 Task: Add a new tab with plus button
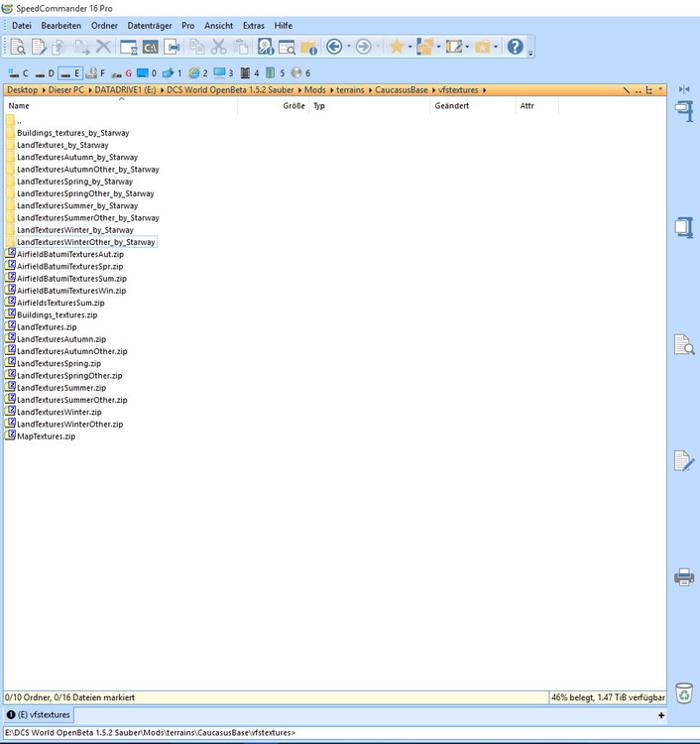[661, 715]
